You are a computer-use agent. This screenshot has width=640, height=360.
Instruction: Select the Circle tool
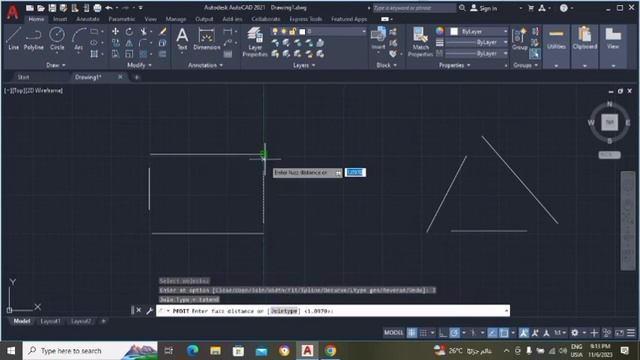pyautogui.click(x=57, y=39)
